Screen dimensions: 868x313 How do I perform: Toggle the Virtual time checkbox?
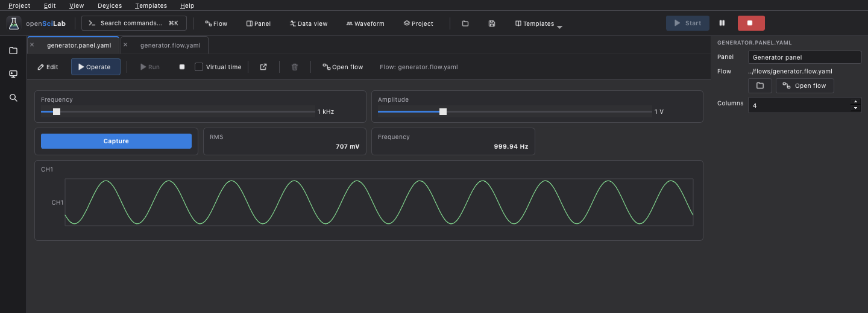(199, 67)
